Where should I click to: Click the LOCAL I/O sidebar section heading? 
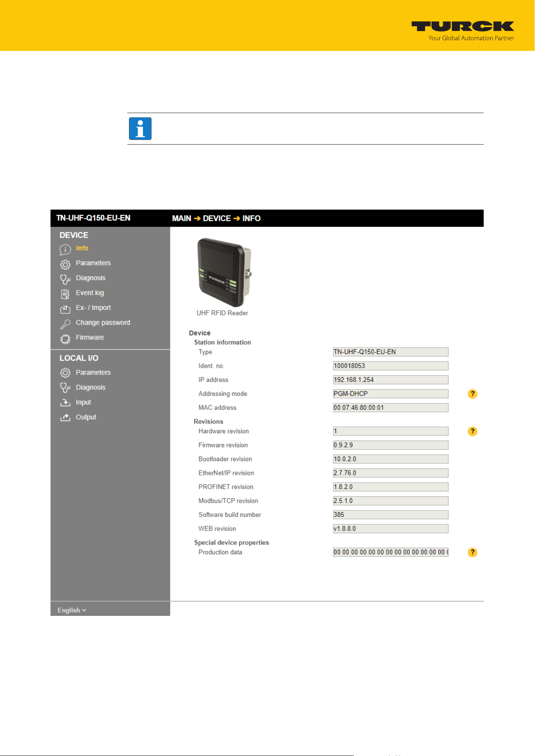click(x=79, y=358)
